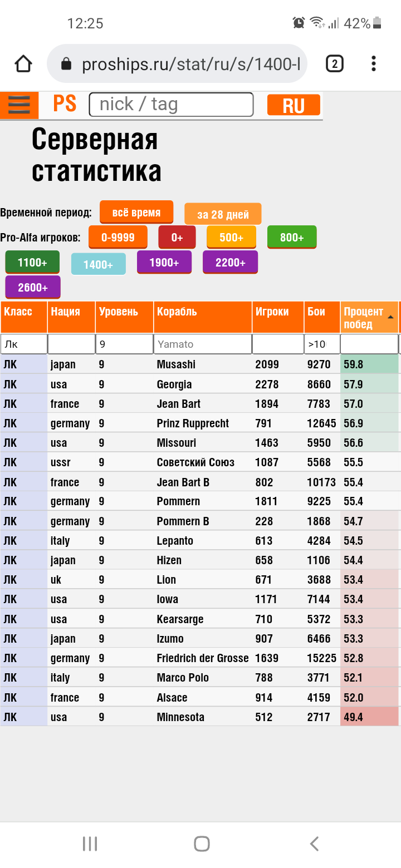Select the 800+ players filter button
The image size is (401, 868).
click(x=292, y=237)
